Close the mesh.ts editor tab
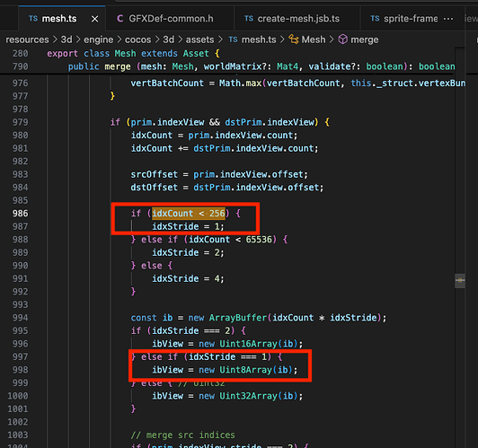Image resolution: width=478 pixels, height=448 pixels. coord(95,19)
